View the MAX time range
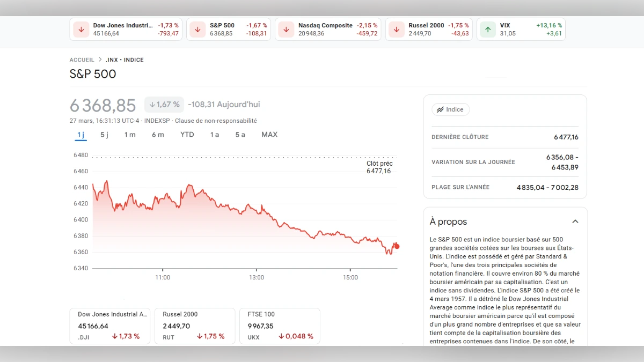644x362 pixels. click(x=269, y=135)
